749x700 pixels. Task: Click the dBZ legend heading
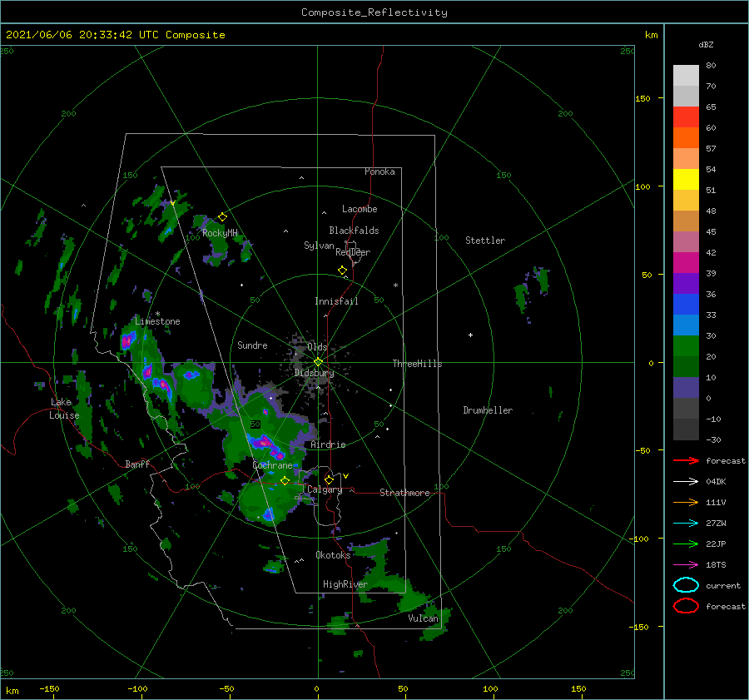point(706,44)
